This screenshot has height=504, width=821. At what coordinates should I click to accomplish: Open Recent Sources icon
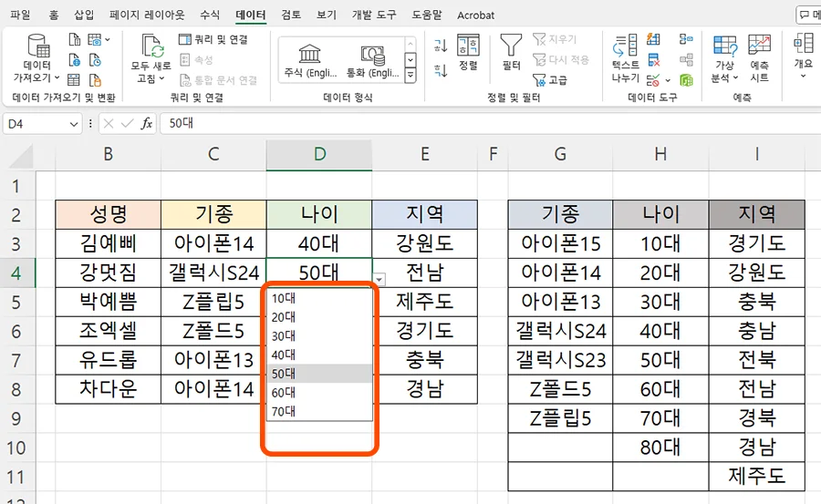coord(95,59)
